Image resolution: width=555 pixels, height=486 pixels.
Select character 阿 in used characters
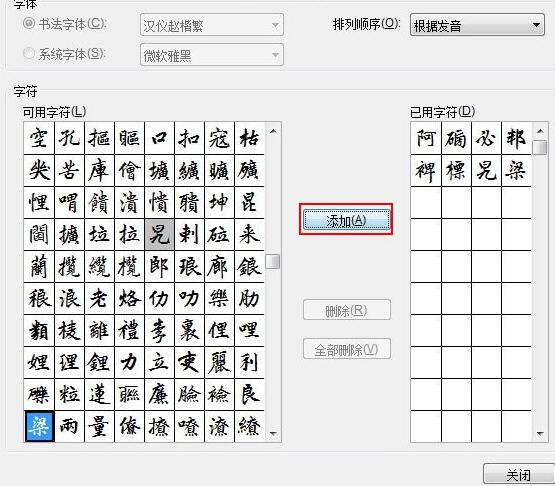426,138
